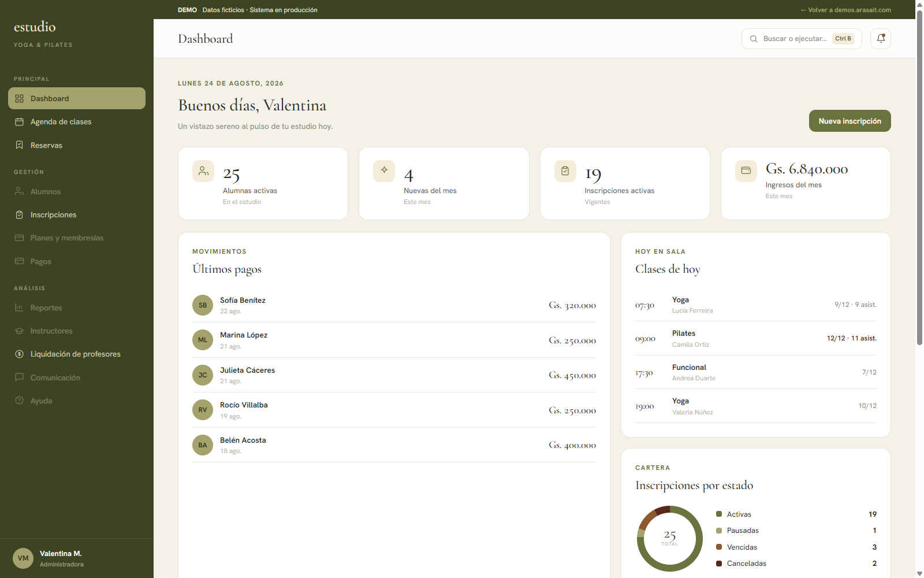Click the Pagos card icon in sidebar

click(19, 261)
